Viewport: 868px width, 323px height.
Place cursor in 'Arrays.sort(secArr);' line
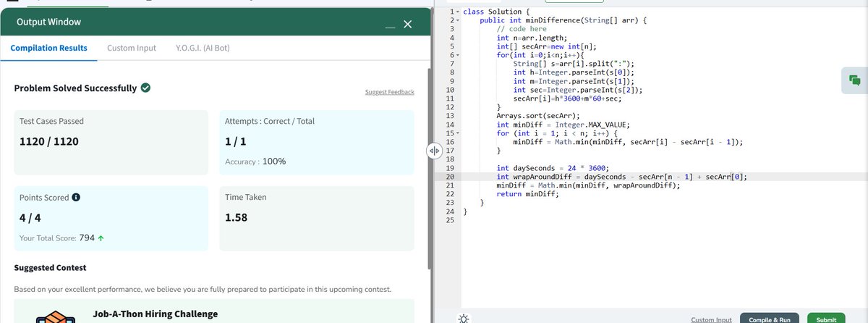point(538,116)
